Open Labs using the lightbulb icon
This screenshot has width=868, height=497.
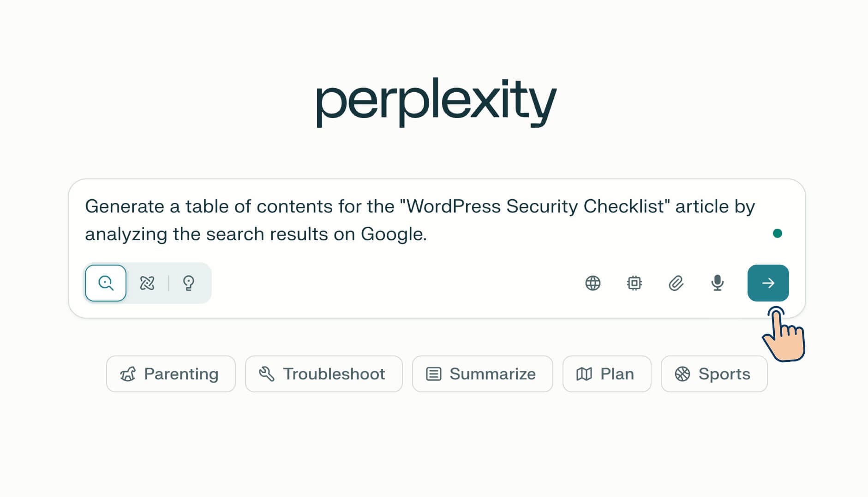(x=189, y=283)
